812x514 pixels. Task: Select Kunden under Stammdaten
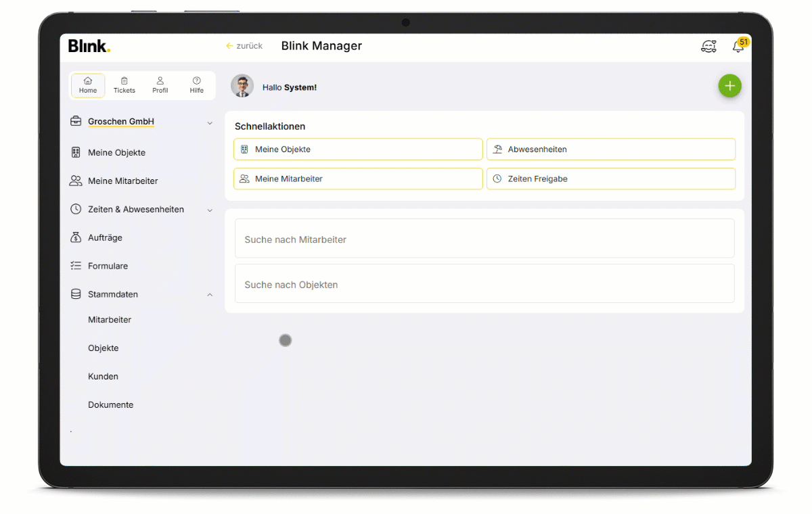pos(103,377)
